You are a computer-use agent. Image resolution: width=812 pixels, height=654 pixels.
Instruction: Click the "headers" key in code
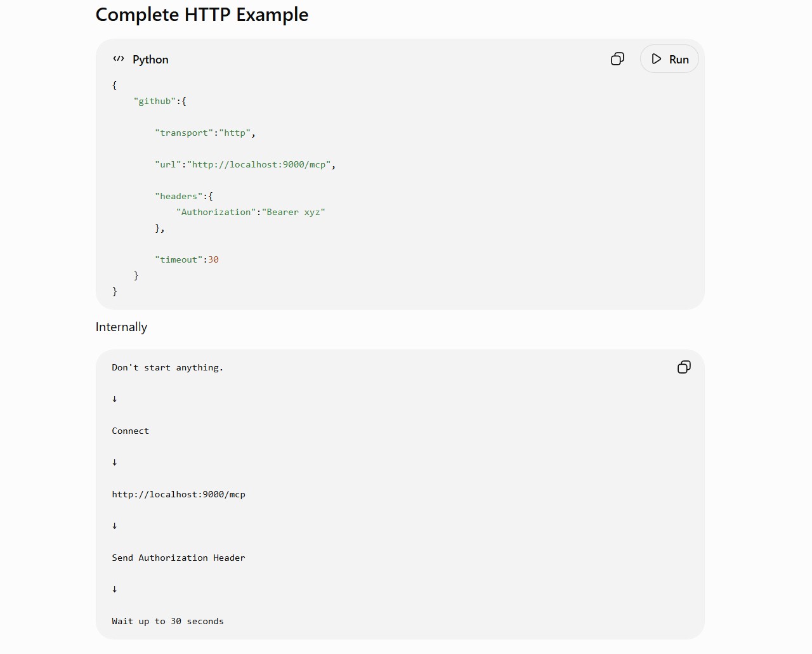point(178,196)
